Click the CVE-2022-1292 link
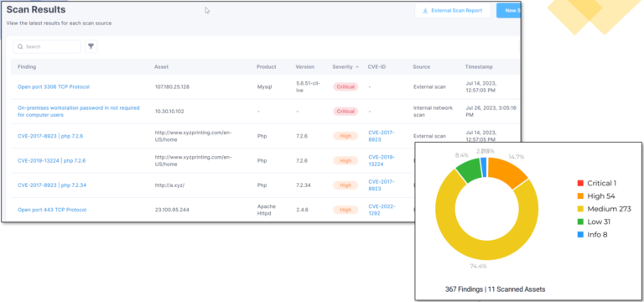Image resolution: width=644 pixels, height=302 pixels. click(x=382, y=210)
